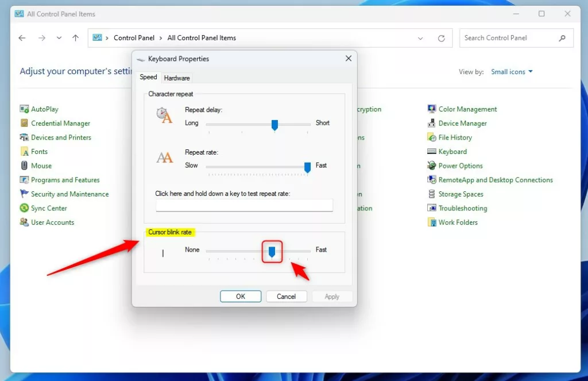Maximize the Control Panel window
Image resolution: width=588 pixels, height=381 pixels.
tap(541, 14)
